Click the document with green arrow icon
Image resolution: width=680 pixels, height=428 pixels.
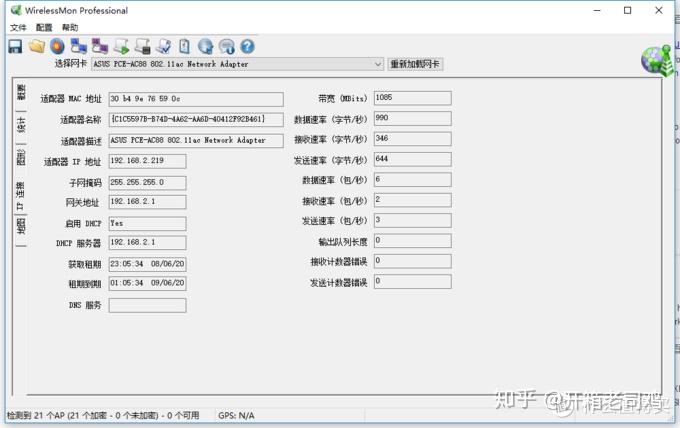tap(121, 46)
